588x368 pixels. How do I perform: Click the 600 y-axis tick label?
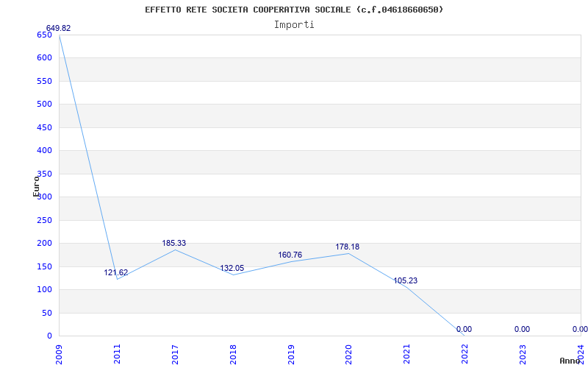tap(44, 58)
